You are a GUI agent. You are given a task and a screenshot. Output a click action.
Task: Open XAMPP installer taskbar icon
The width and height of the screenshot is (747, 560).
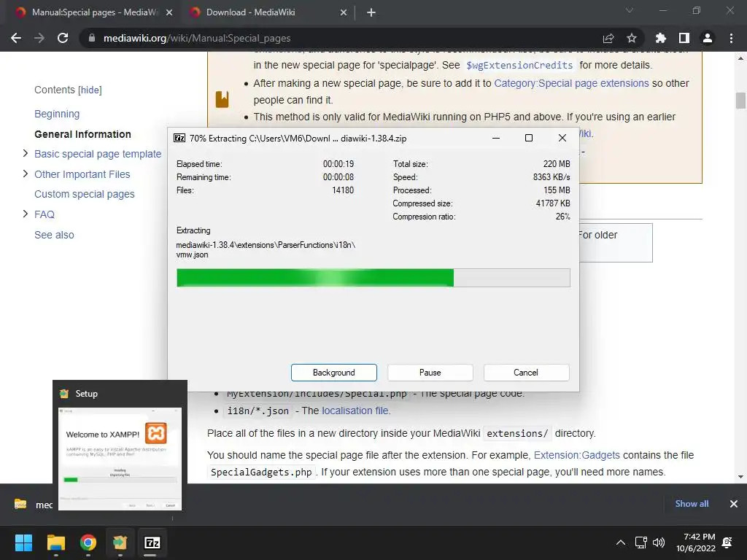(x=120, y=542)
